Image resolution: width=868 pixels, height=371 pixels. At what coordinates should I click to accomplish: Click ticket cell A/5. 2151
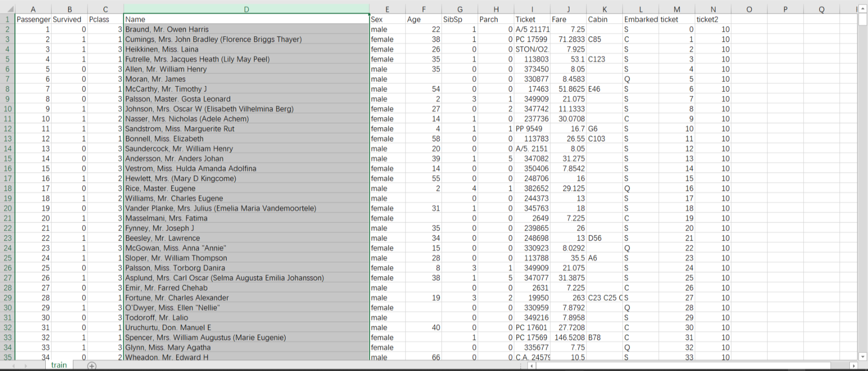pos(532,149)
